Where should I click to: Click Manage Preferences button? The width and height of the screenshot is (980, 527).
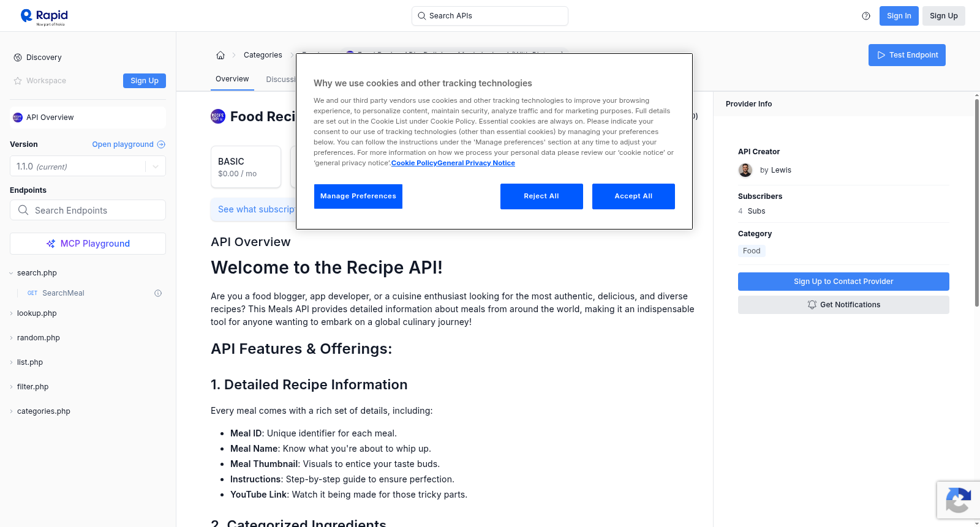coord(358,196)
